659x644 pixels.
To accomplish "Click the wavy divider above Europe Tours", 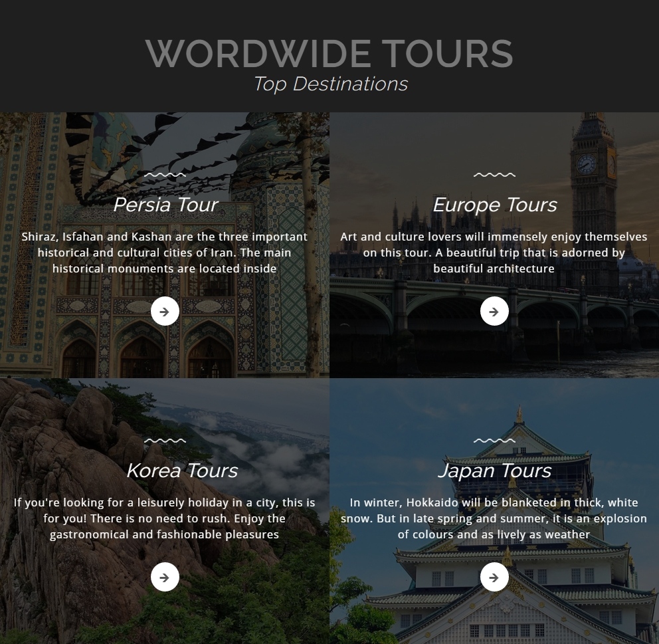I will [494, 174].
